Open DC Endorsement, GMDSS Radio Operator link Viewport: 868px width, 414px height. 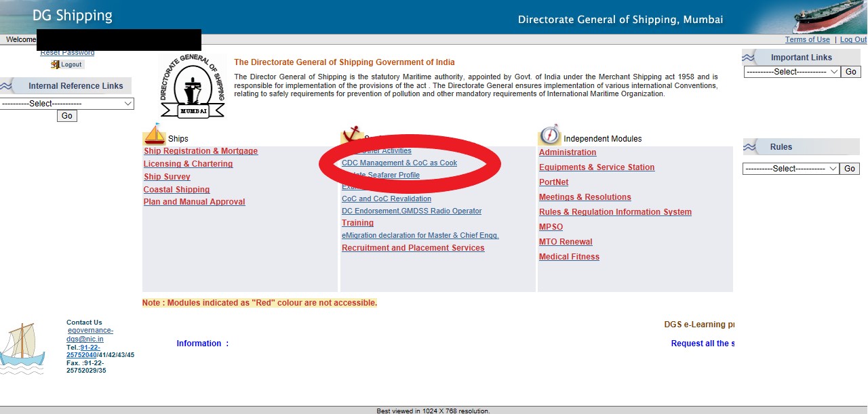412,211
